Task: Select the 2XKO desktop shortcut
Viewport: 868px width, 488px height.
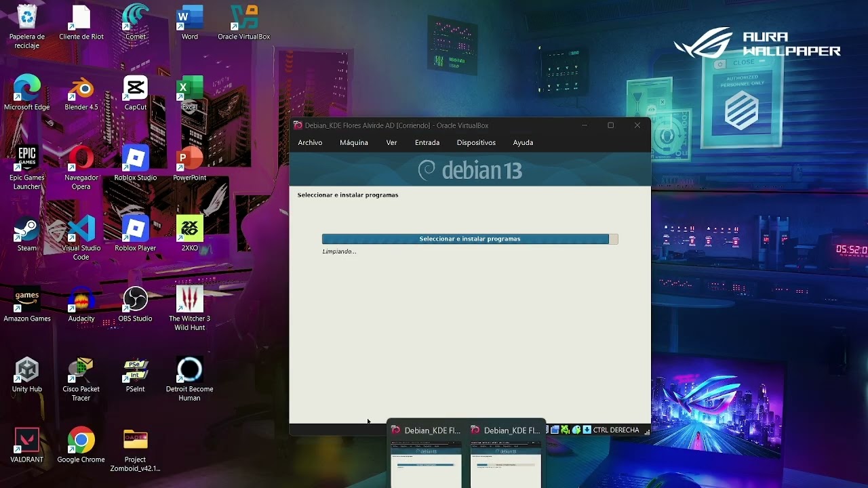Action: (x=190, y=233)
